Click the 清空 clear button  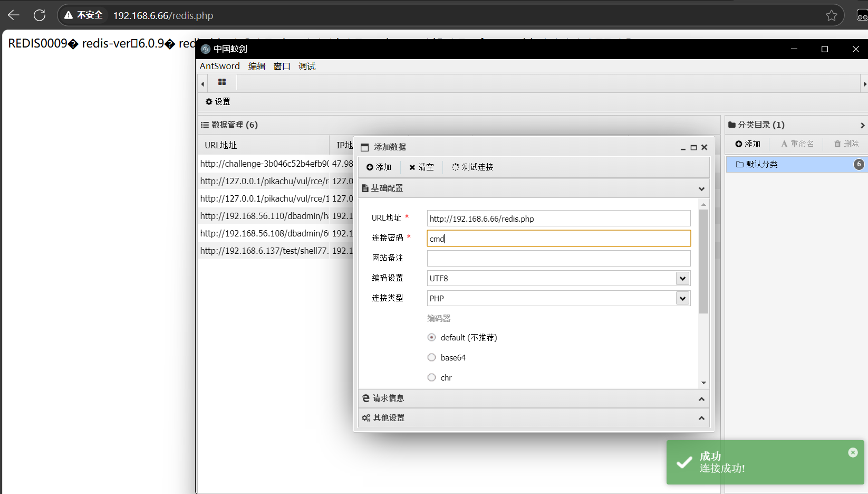[421, 167]
